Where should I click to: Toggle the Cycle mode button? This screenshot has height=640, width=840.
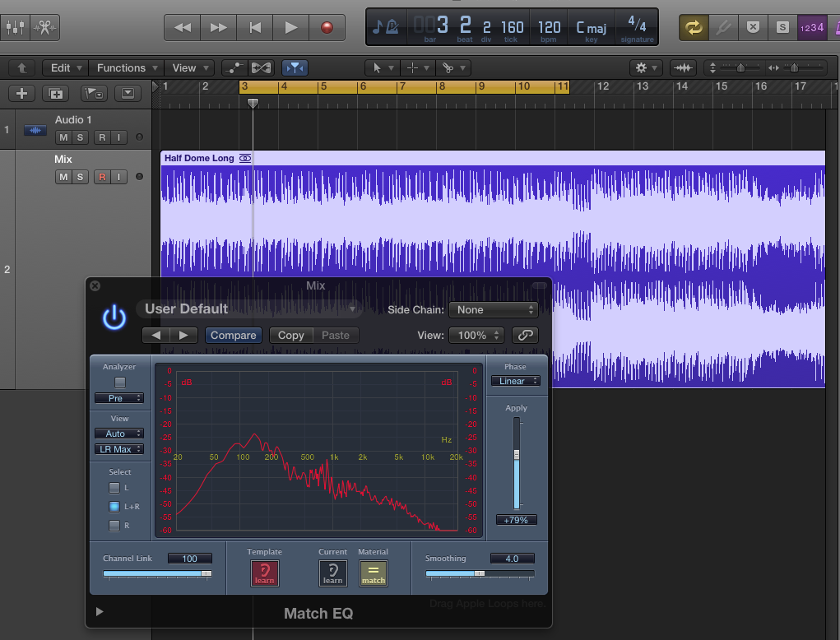(x=694, y=27)
